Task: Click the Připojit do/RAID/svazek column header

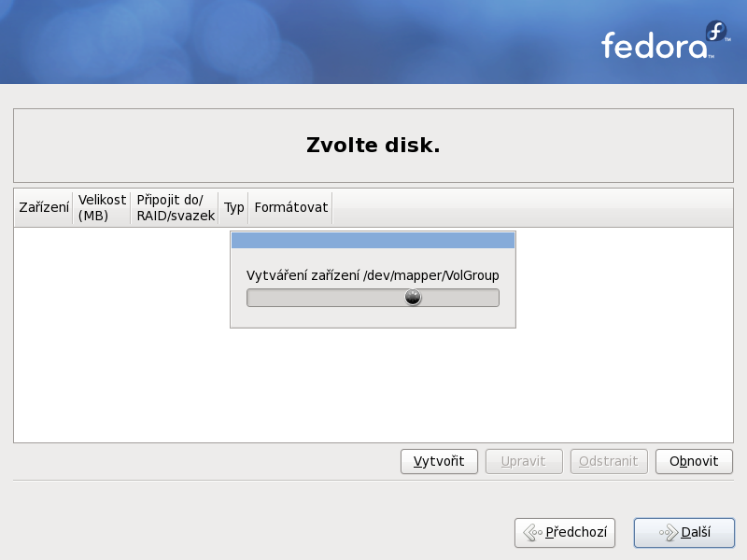Action: pos(175,207)
